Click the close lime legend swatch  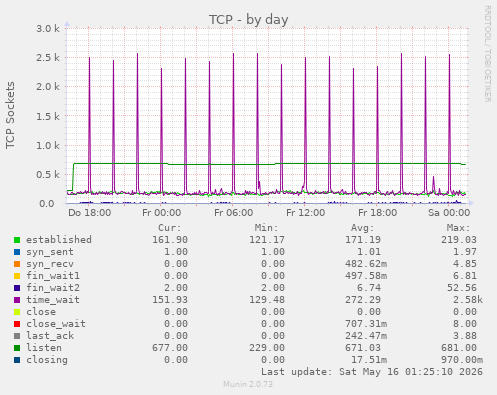[17, 312]
